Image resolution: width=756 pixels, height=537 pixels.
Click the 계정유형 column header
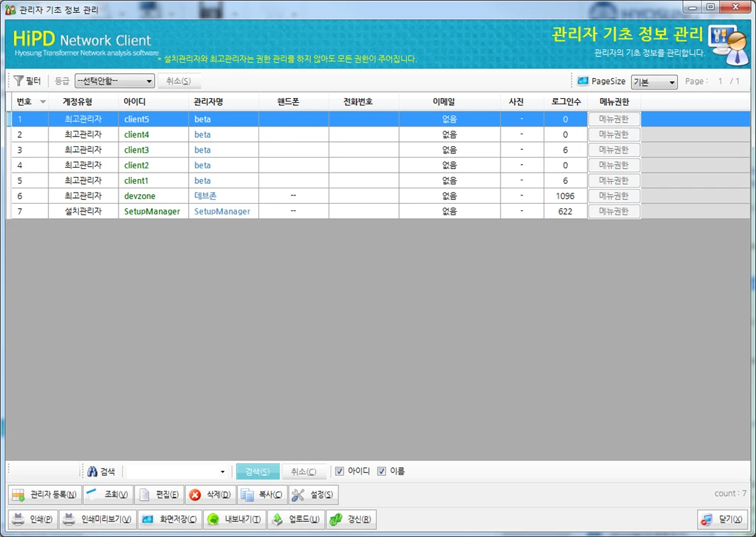pos(83,102)
